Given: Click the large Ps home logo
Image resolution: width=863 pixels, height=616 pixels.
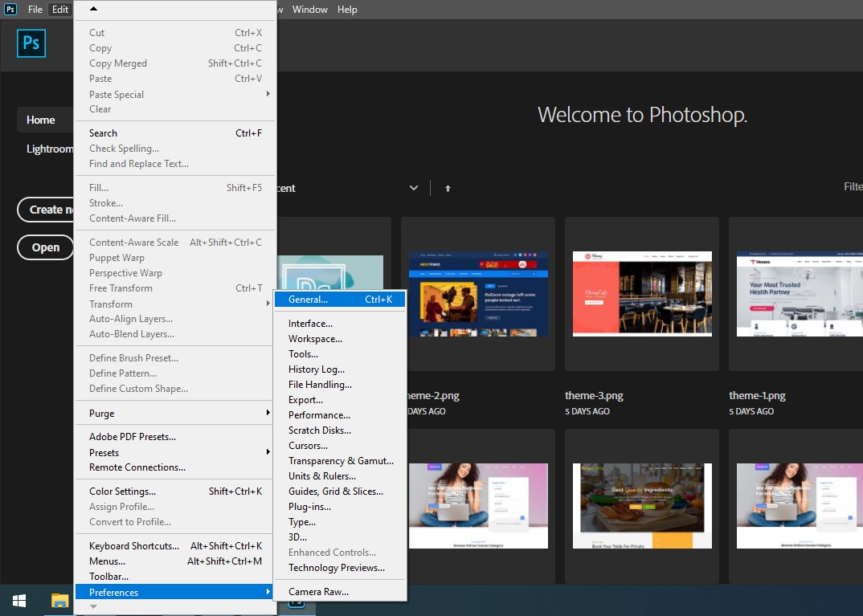Looking at the screenshot, I should 31,43.
